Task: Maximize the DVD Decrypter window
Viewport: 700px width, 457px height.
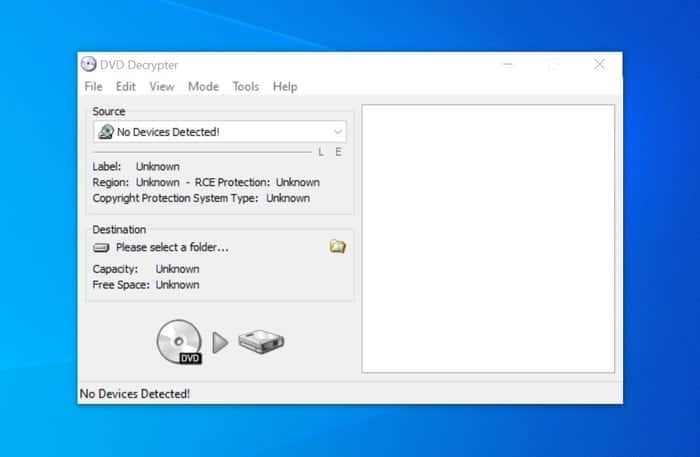Action: (x=554, y=65)
